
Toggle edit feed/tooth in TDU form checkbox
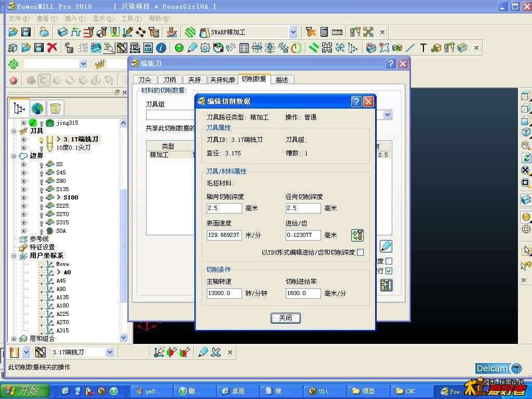pyautogui.click(x=361, y=252)
